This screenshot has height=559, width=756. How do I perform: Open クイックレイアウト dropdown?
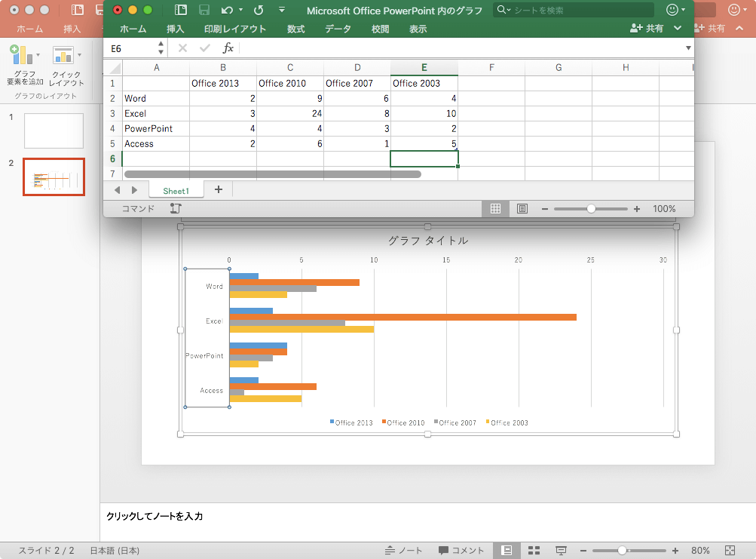click(66, 66)
